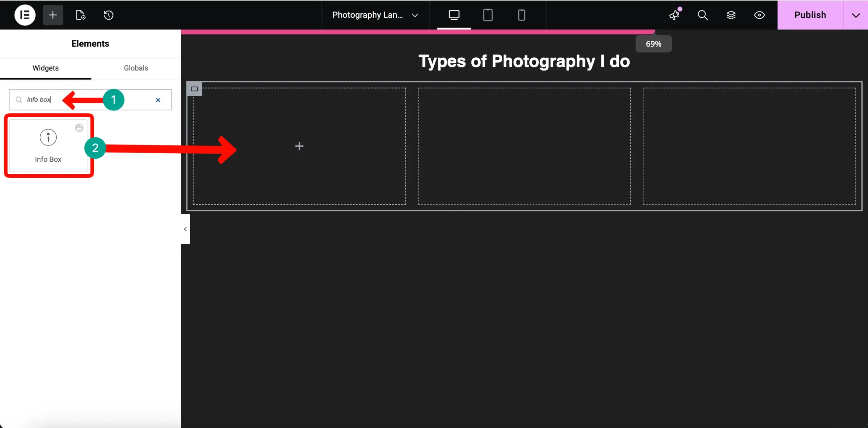This screenshot has width=868, height=428.
Task: Open the Structure navigator icon
Action: coord(731,15)
